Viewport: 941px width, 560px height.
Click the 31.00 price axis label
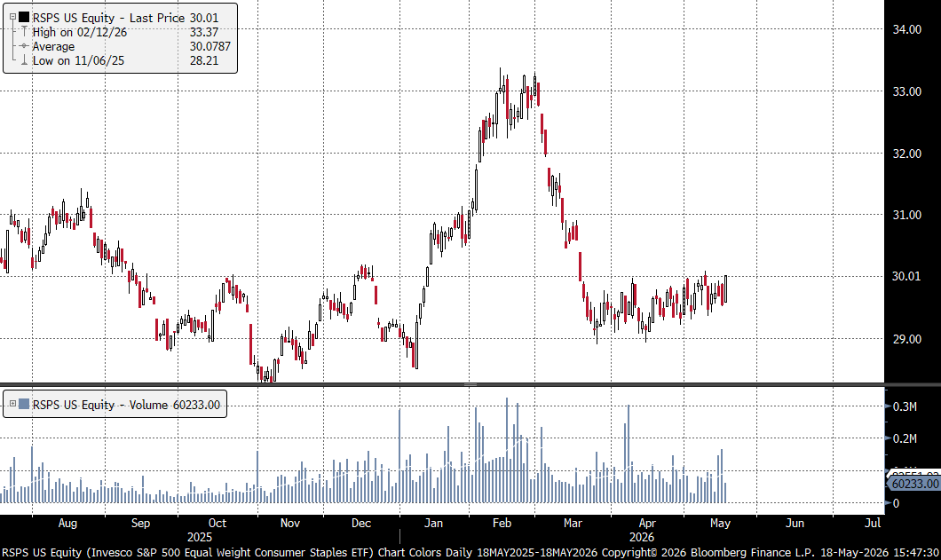coord(906,215)
